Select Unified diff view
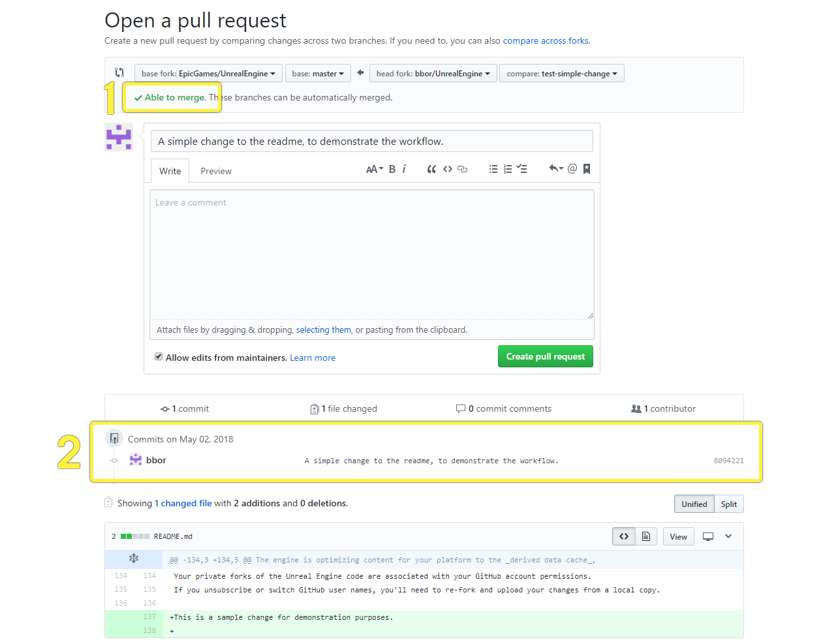Image resolution: width=823 pixels, height=644 pixels. pos(694,504)
